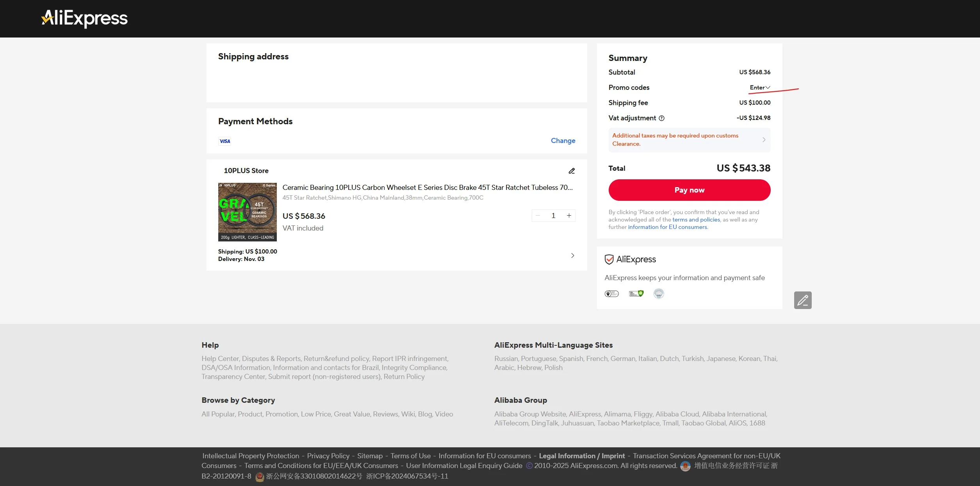Switch to the Russian language site
This screenshot has height=486, width=980.
click(506, 359)
